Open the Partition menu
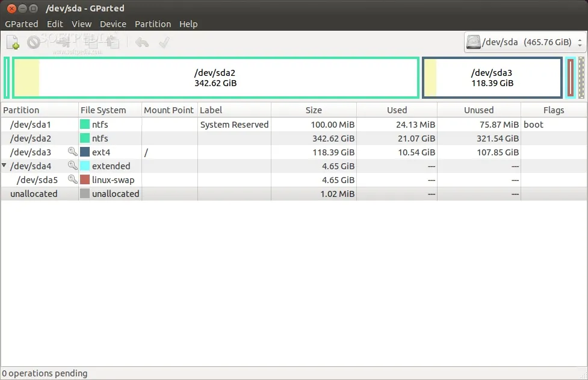This screenshot has width=588, height=380. 152,24
